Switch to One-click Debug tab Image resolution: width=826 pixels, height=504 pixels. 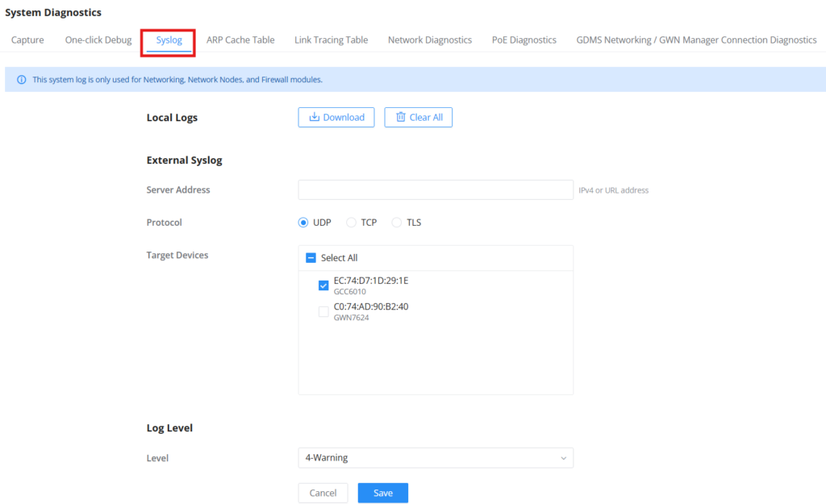tap(98, 40)
